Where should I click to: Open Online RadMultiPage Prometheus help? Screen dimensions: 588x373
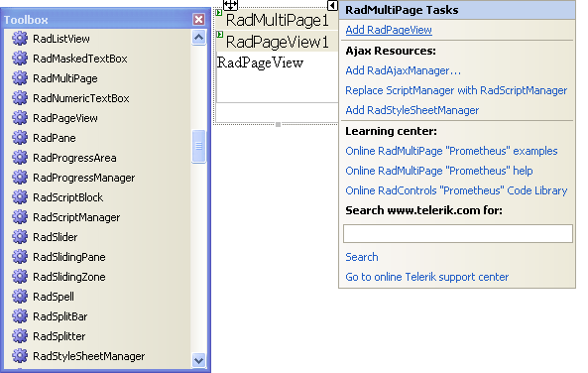point(439,171)
